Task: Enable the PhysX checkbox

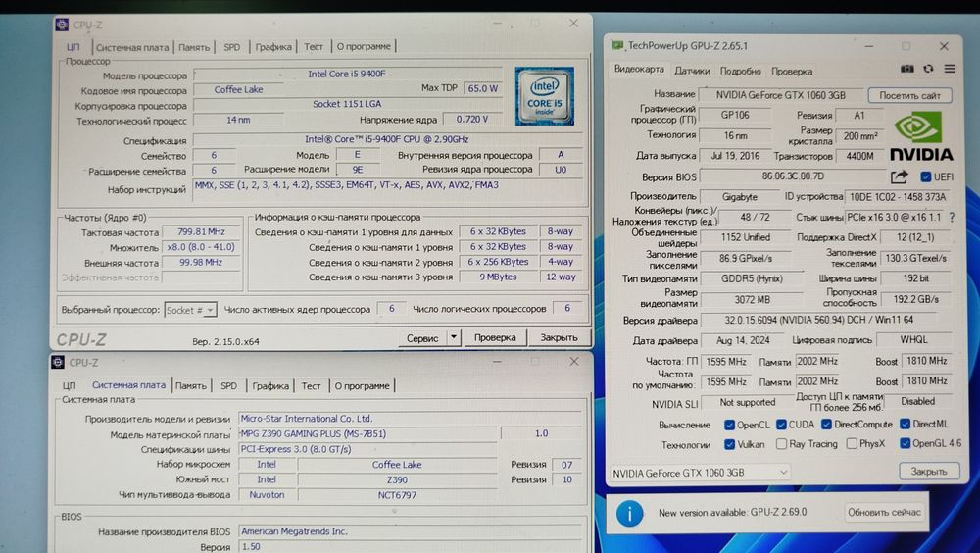Action: pyautogui.click(x=852, y=443)
